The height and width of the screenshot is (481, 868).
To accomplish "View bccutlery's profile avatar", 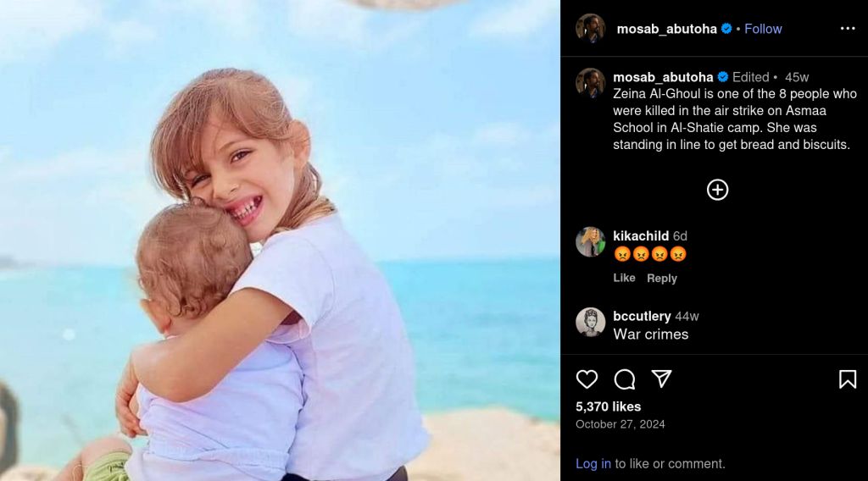I will [x=590, y=322].
